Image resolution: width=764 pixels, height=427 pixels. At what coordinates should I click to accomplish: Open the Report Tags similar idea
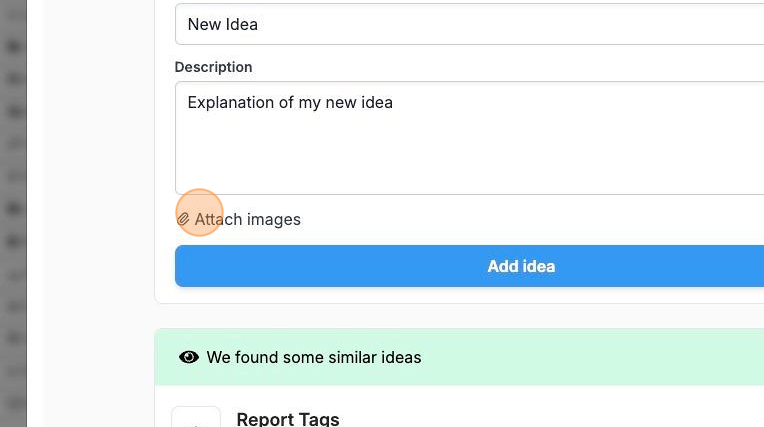coord(288,419)
